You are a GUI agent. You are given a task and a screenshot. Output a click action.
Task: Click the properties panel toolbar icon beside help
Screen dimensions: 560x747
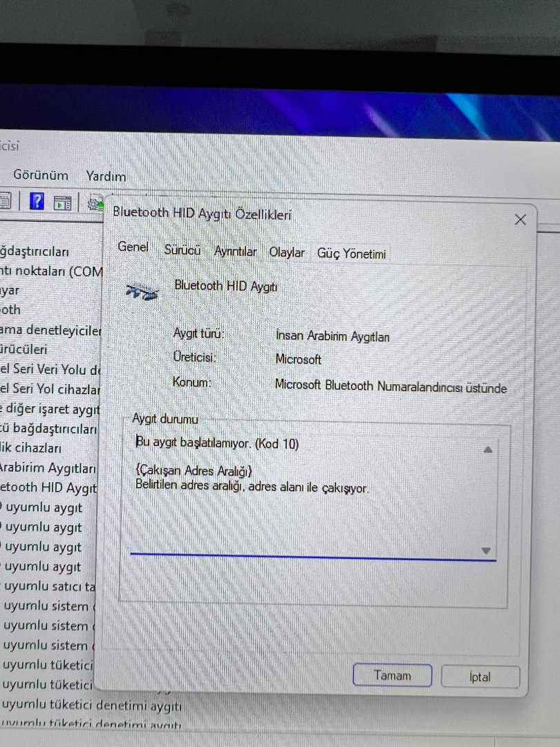point(62,203)
